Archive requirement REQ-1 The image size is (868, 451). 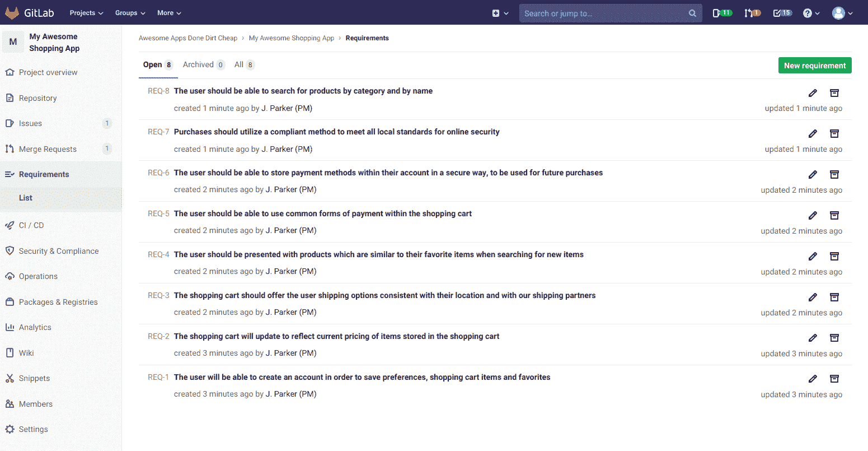(x=834, y=379)
